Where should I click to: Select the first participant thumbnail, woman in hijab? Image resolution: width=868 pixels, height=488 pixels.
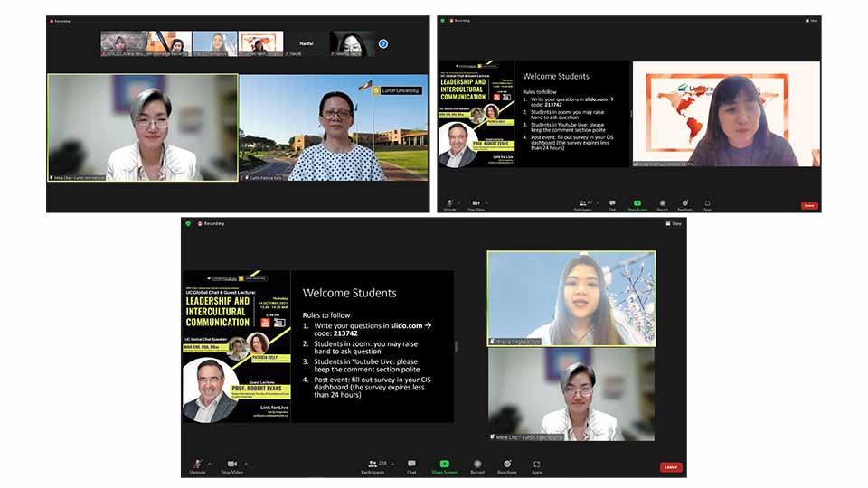tap(124, 43)
